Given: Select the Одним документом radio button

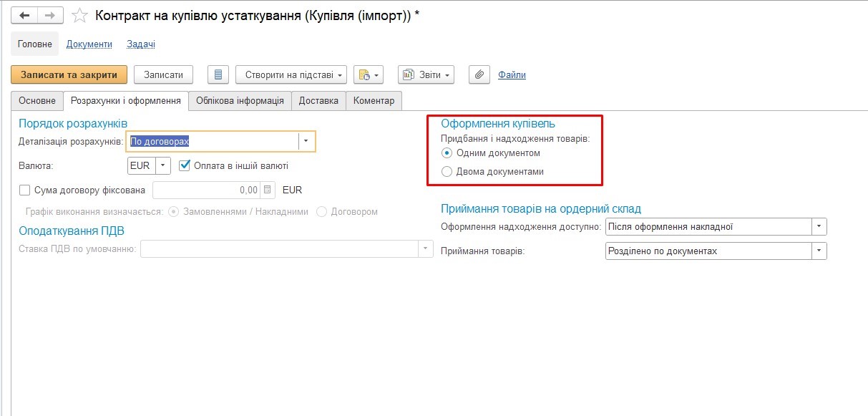Looking at the screenshot, I should click(447, 153).
